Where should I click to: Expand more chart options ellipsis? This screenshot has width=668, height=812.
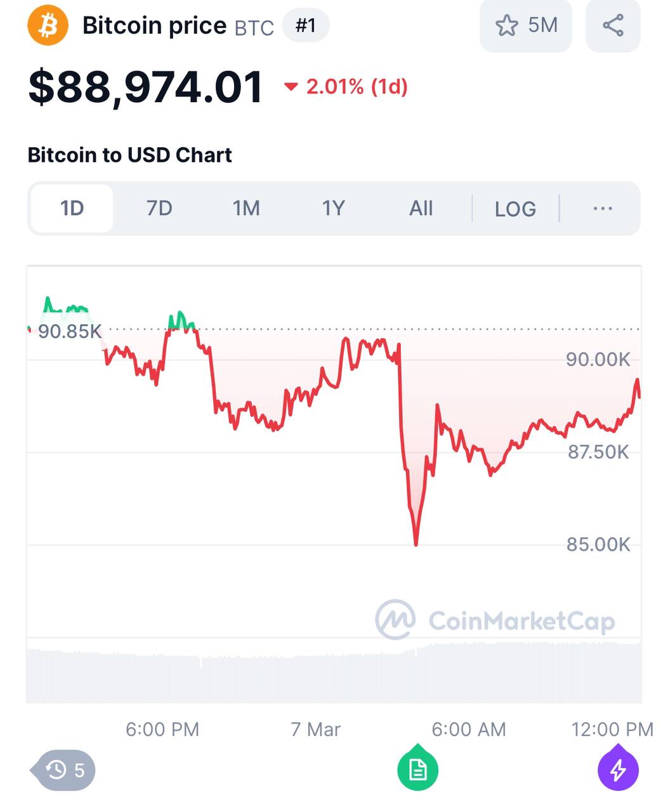pyautogui.click(x=602, y=208)
